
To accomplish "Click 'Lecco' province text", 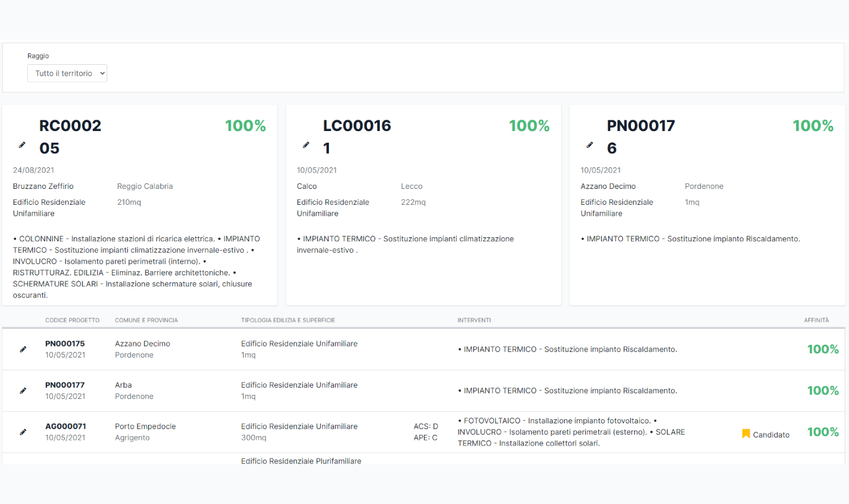I will [412, 186].
